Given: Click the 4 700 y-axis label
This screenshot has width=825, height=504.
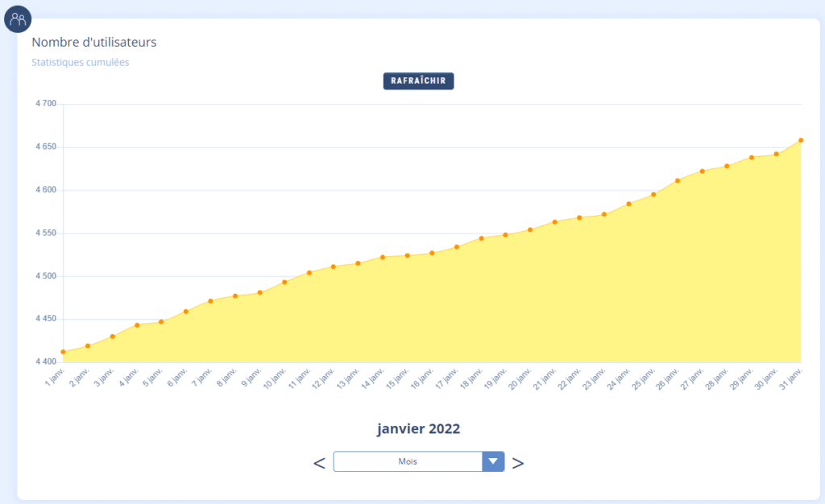Looking at the screenshot, I should click(46, 104).
